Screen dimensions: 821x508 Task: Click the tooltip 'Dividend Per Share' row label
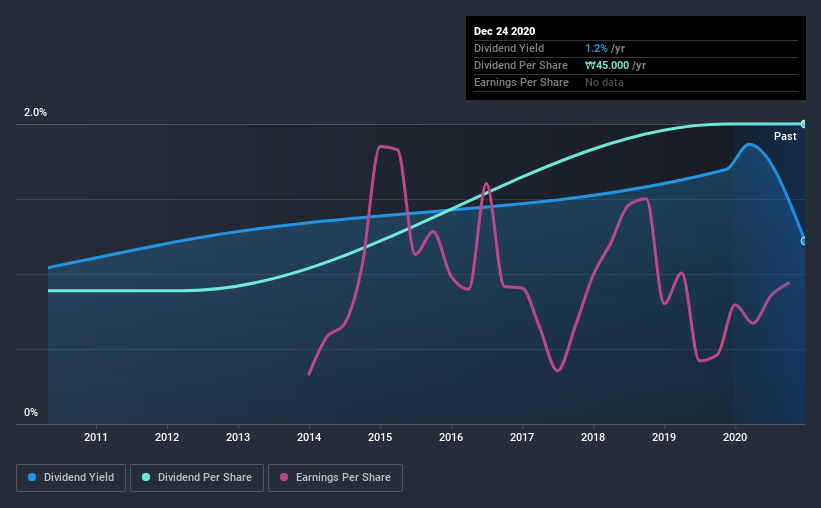point(520,65)
